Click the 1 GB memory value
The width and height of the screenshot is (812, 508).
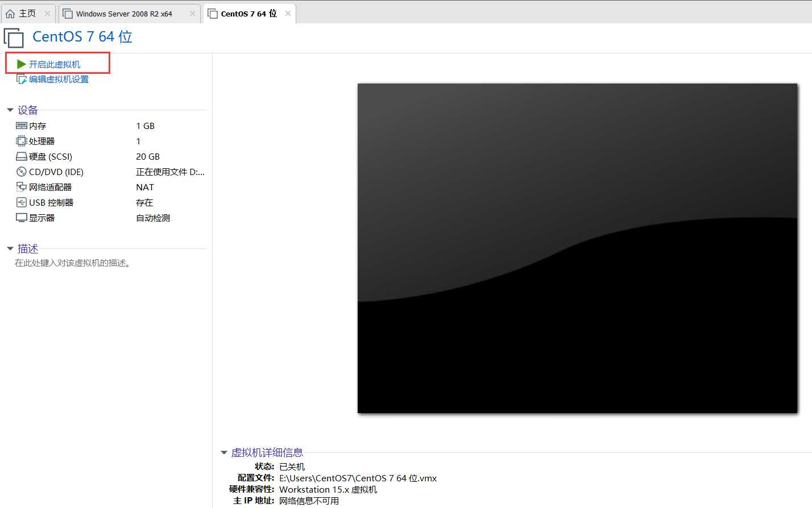click(145, 126)
